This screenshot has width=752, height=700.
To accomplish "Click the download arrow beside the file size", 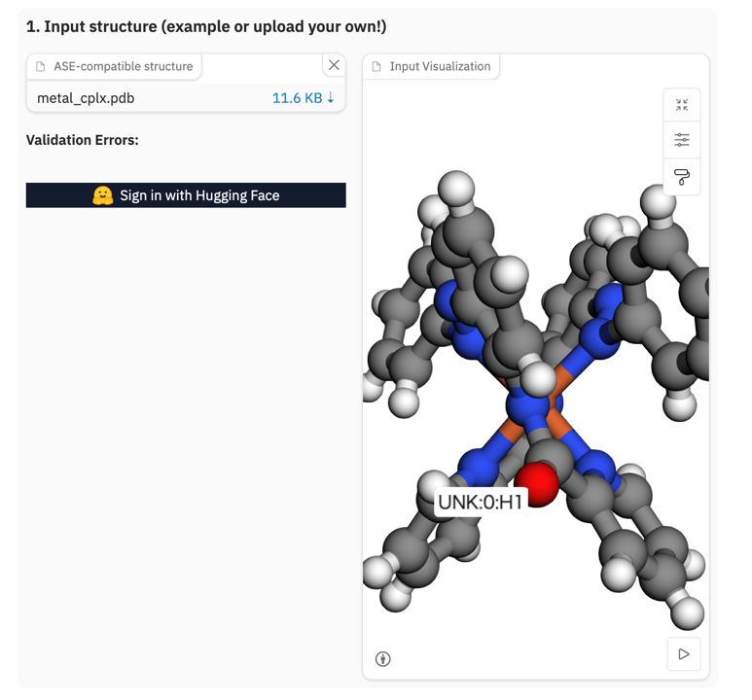I will click(331, 98).
